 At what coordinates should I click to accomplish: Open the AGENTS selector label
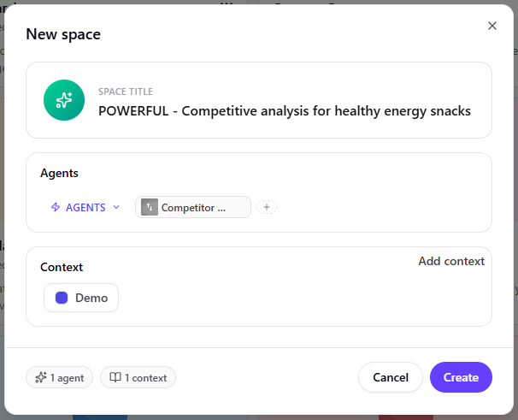coord(85,207)
